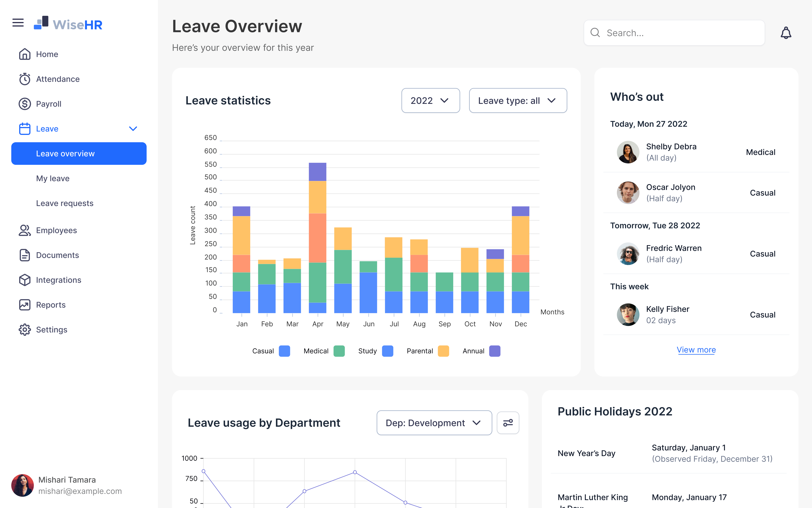
Task: Click Saturday, January 1 date
Action: [x=689, y=448]
